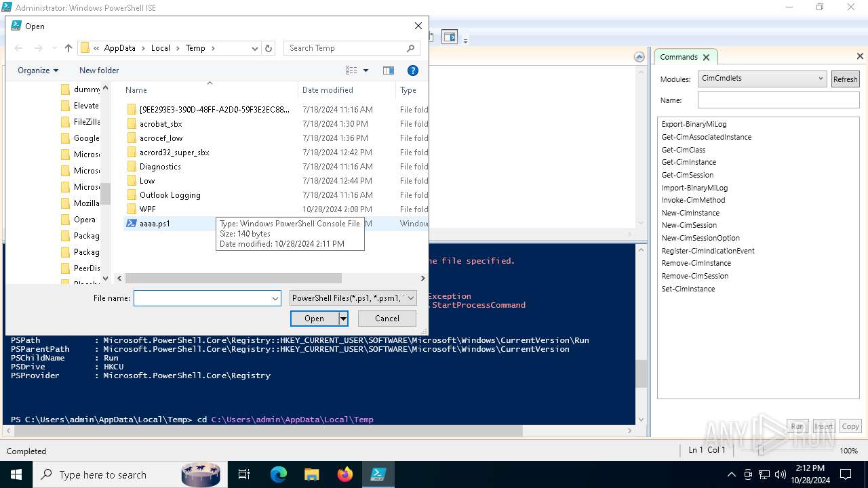
Task: Close the Open dialog window
Action: coord(418,26)
